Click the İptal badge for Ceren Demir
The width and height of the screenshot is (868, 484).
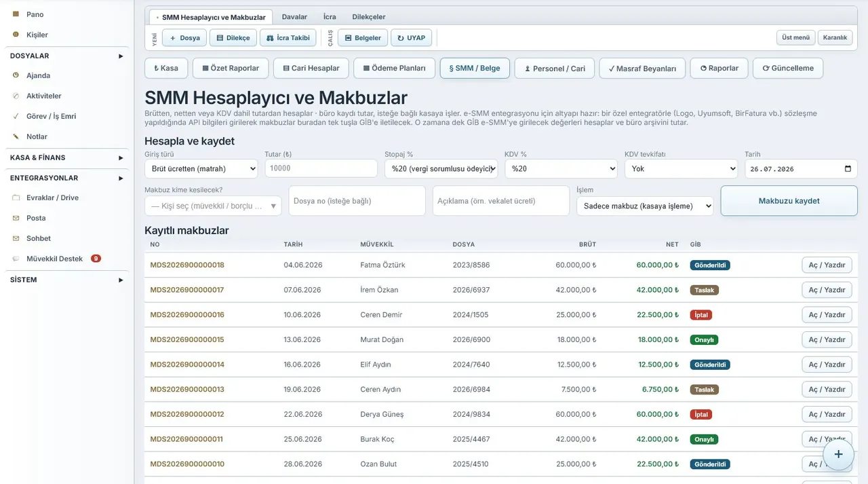(701, 315)
